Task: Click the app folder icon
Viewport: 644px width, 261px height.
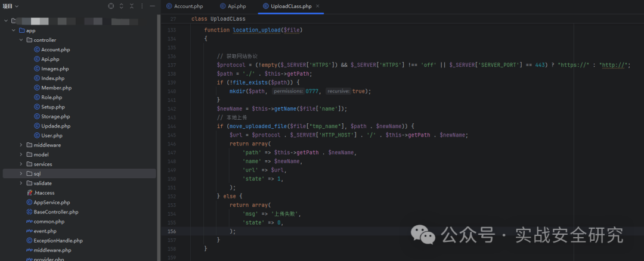Action: click(x=22, y=30)
